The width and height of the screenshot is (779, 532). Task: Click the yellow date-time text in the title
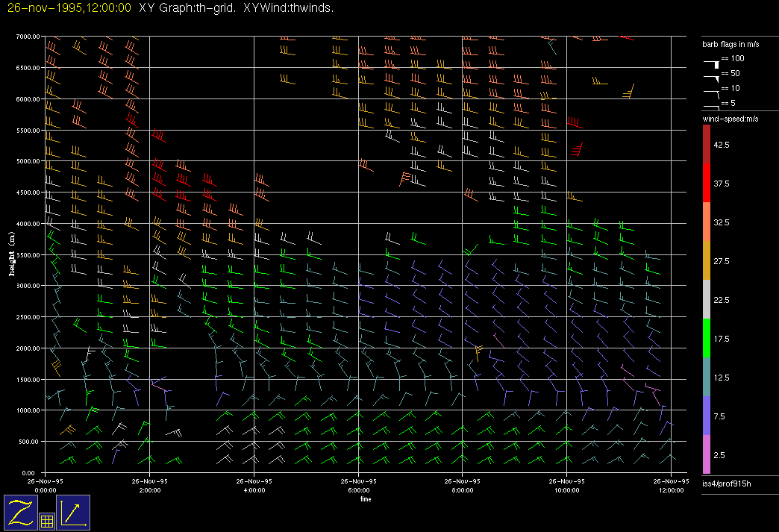[69, 7]
